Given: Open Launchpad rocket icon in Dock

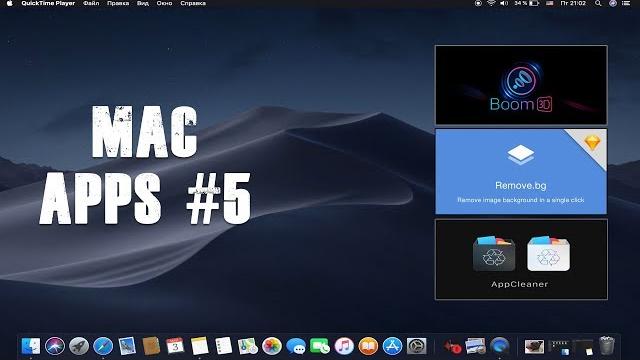Looking at the screenshot, I should (79, 346).
